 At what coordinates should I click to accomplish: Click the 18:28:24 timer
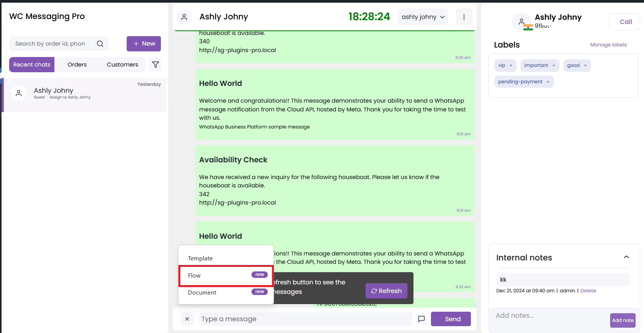[x=369, y=17]
